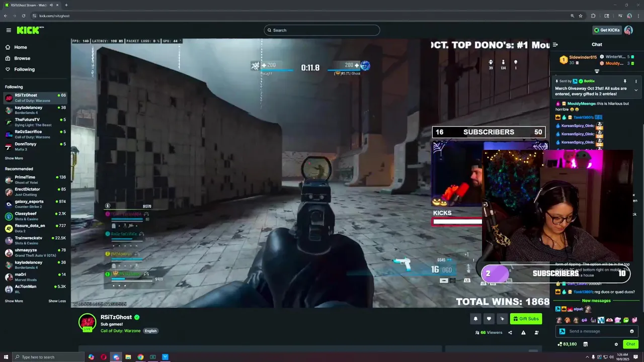Reload the browser page
Viewport: 644px width, 362px height.
point(23,16)
